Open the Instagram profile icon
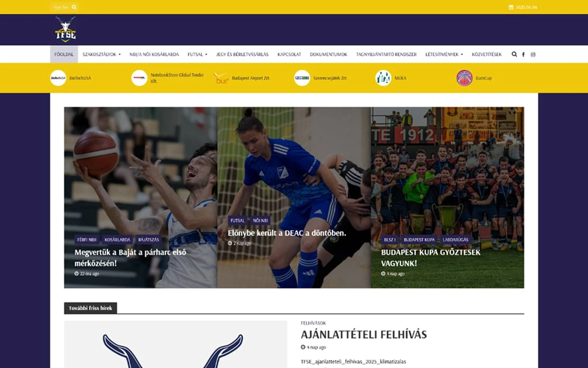Image resolution: width=588 pixels, height=368 pixels. pyautogui.click(x=533, y=55)
